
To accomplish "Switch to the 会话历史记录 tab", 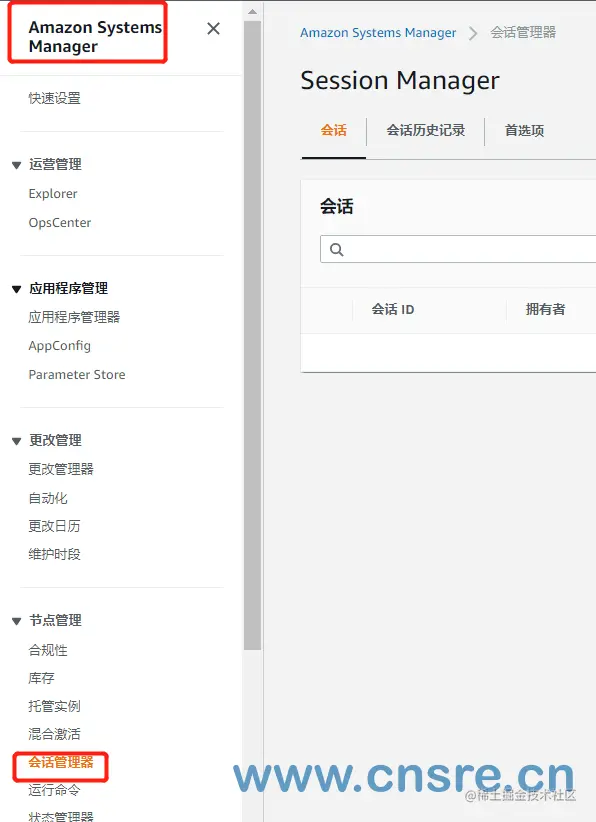I will 426,130.
